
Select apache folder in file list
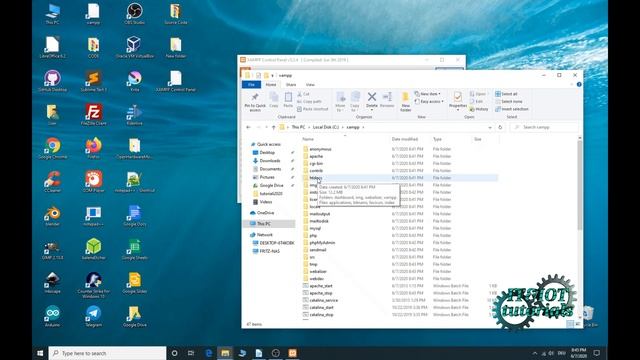coord(316,156)
